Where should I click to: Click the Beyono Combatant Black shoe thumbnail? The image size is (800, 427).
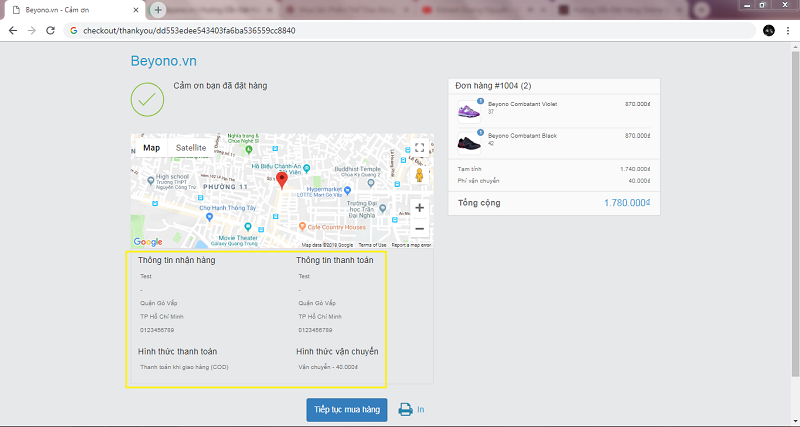pos(469,143)
